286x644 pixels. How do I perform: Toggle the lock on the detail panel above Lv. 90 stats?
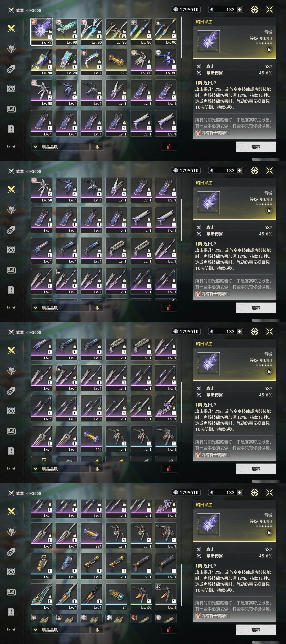269,49
